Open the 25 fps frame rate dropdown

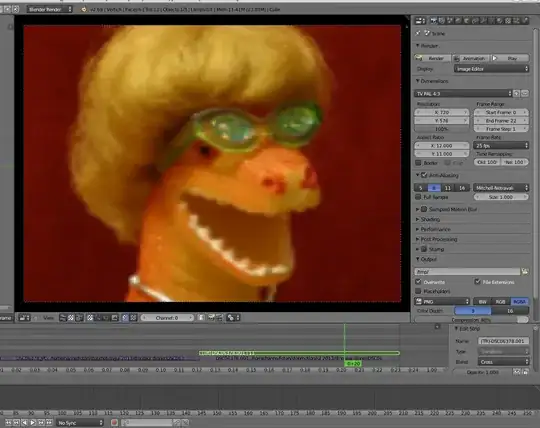pos(501,146)
